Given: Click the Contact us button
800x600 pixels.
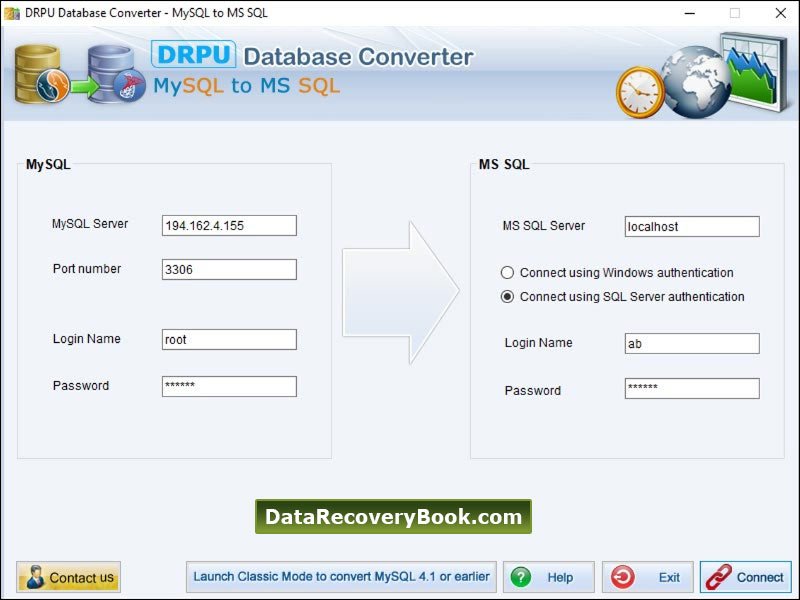Looking at the screenshot, I should tap(68, 577).
